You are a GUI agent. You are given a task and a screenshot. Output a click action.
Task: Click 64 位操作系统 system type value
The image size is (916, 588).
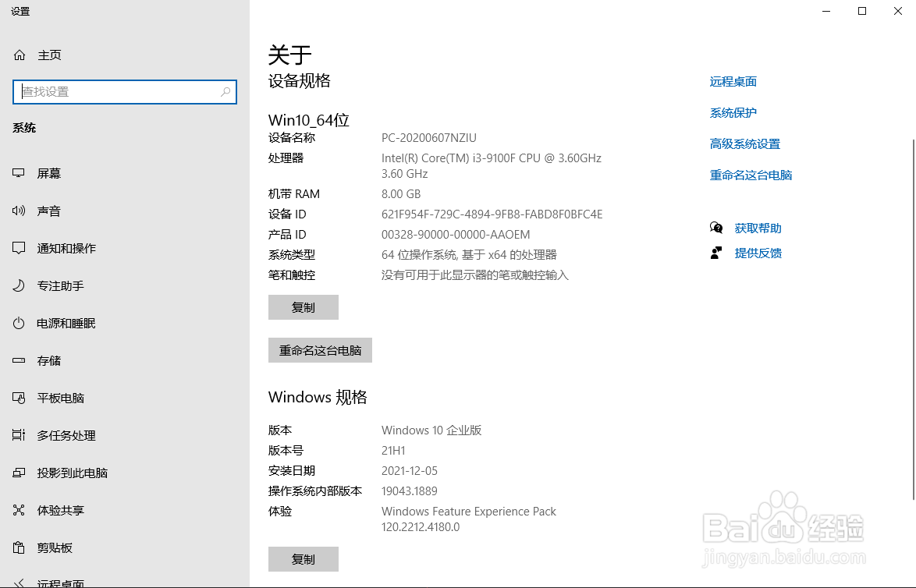[469, 254]
